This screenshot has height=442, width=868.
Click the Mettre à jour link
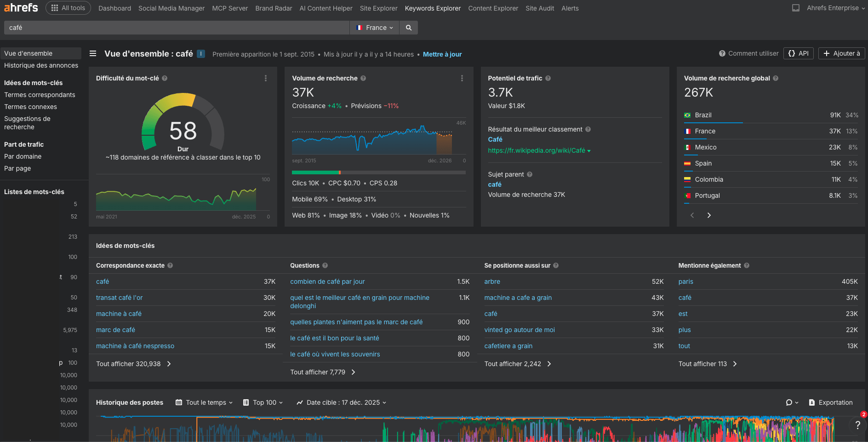pos(442,54)
